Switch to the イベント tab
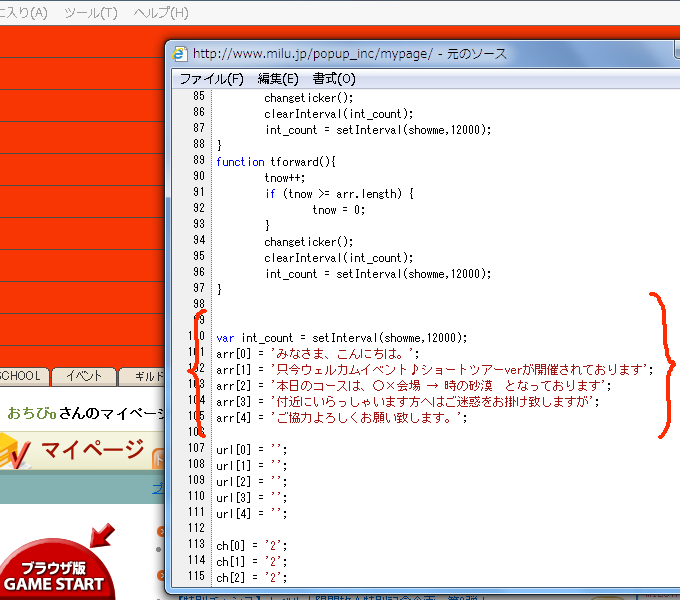This screenshot has height=600, width=680. (x=83, y=376)
